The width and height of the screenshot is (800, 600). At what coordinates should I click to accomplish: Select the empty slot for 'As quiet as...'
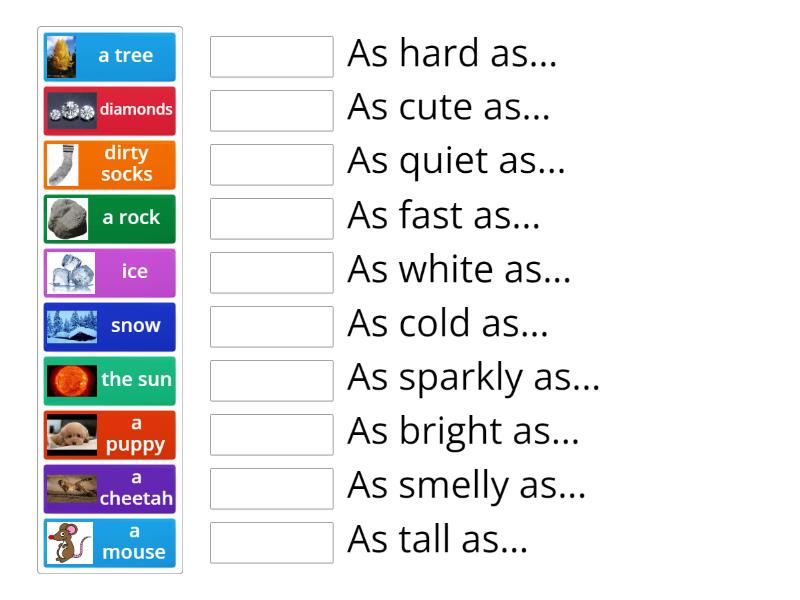[x=271, y=164]
